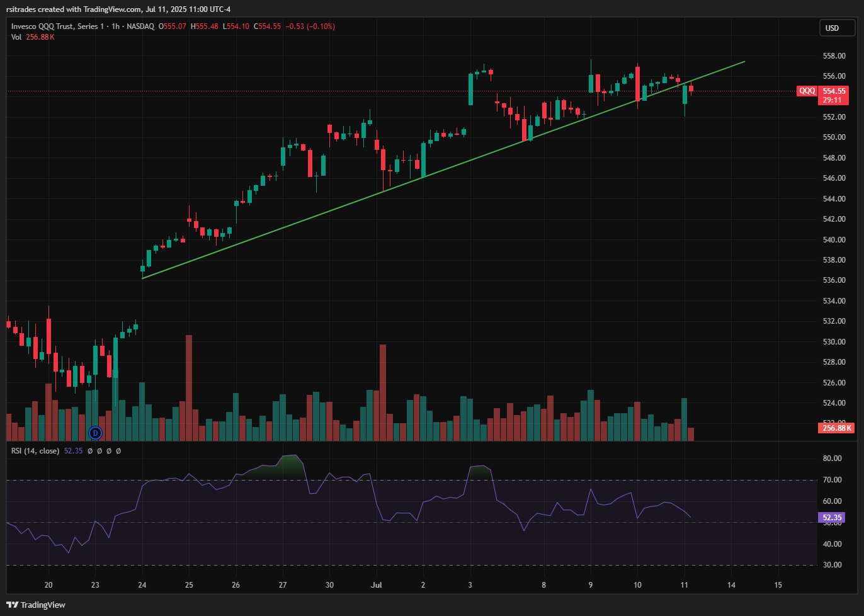Click the high value 'H555.48'
The height and width of the screenshot is (616, 864).
click(204, 26)
